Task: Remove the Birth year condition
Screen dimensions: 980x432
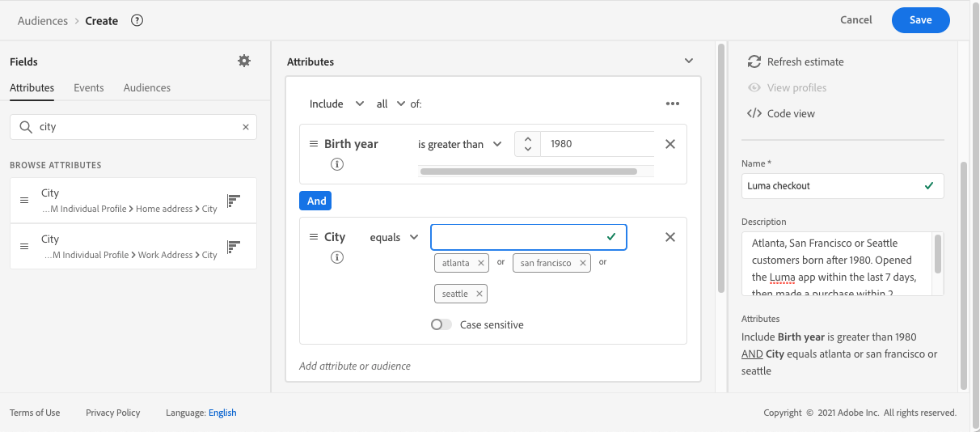Action: point(670,144)
